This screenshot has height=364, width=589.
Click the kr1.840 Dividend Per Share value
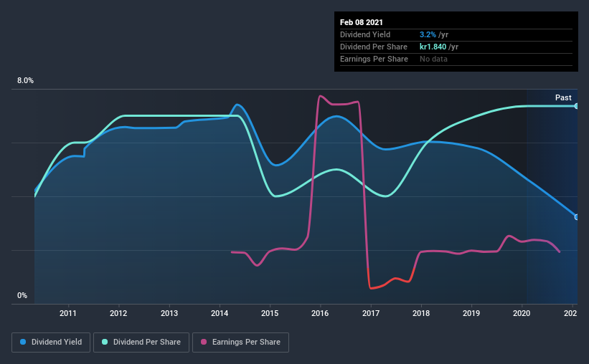pyautogui.click(x=433, y=47)
